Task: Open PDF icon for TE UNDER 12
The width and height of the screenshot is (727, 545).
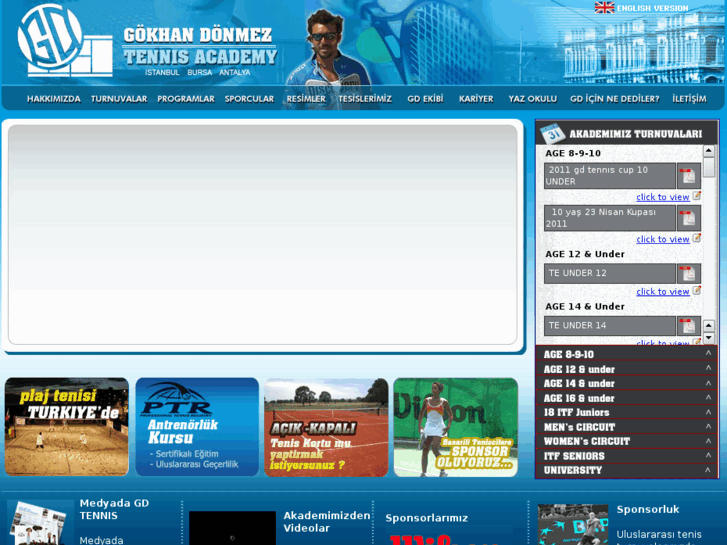Action: click(x=689, y=273)
